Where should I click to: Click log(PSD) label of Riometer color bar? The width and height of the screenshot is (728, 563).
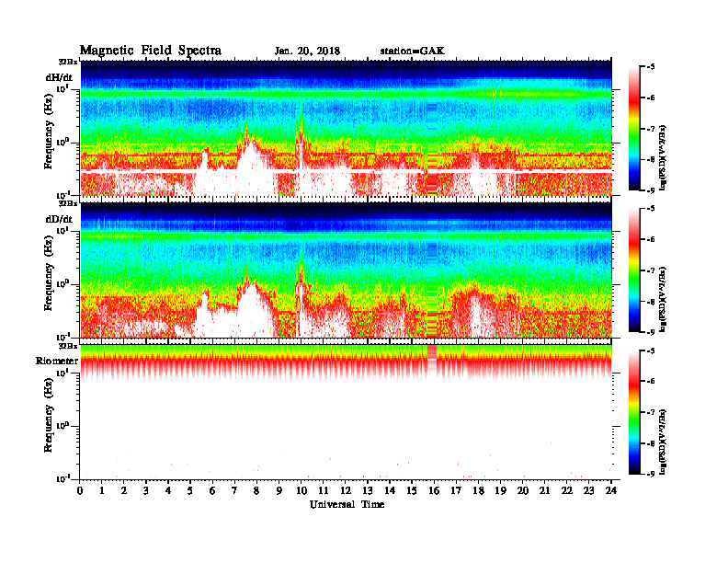pos(664,442)
